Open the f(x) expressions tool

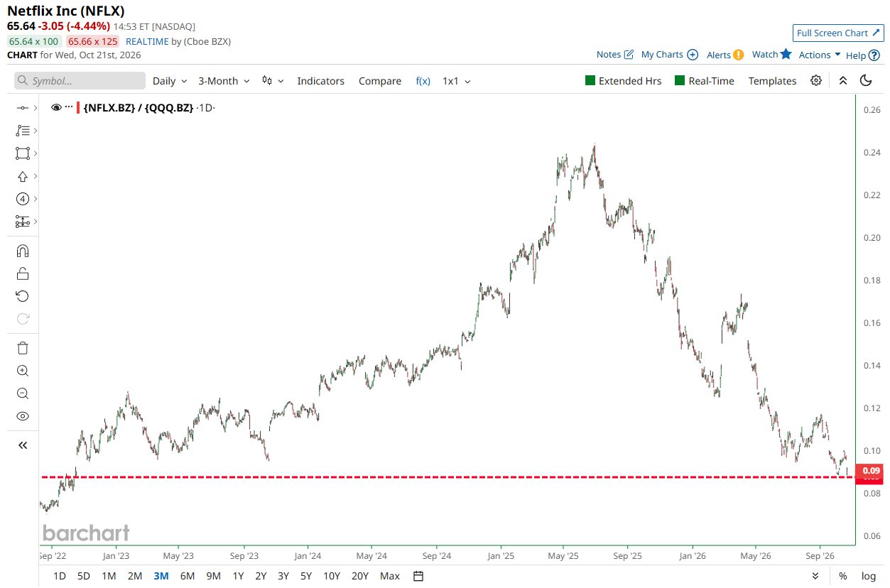(423, 81)
